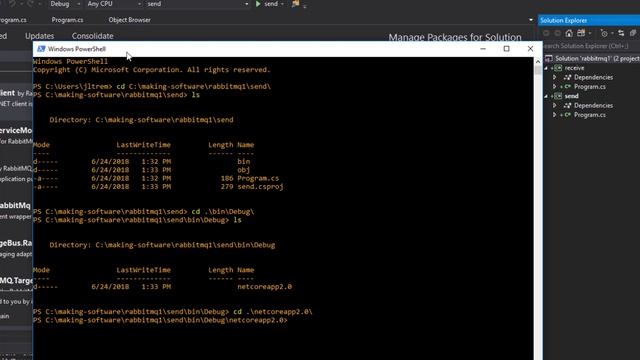
Task: Maximize the Windows PowerShell window
Action: [x=507, y=49]
